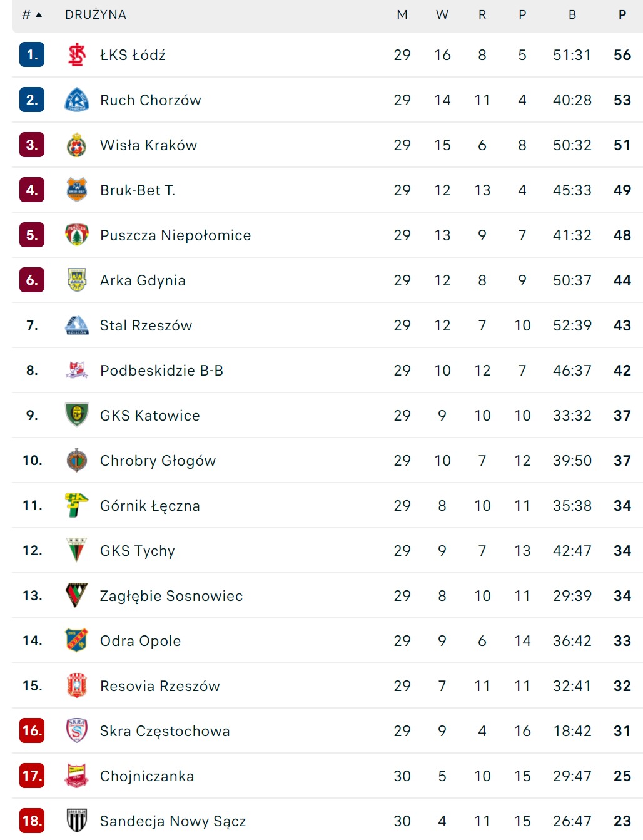Click the Sandecja Nowy Sącz striped crest
The height and width of the screenshot is (840, 643).
77,821
